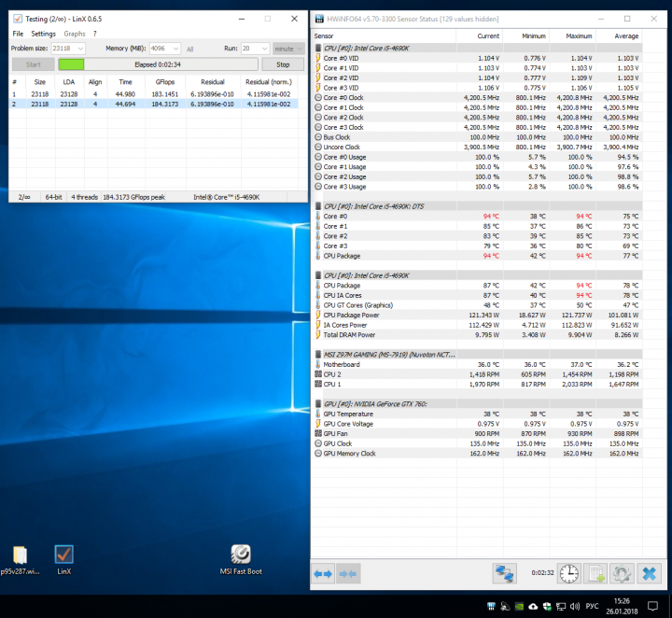The width and height of the screenshot is (672, 618).
Task: Click the cloud upload tray icon
Action: (533, 607)
